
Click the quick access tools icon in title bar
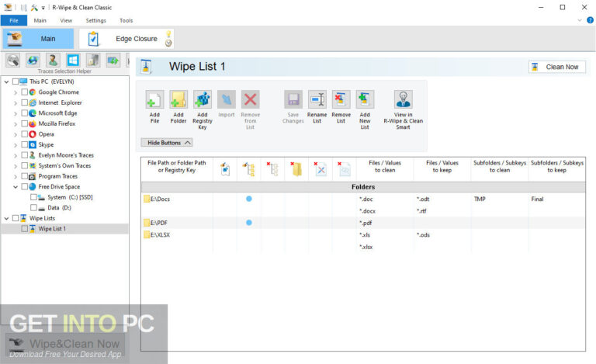34,7
